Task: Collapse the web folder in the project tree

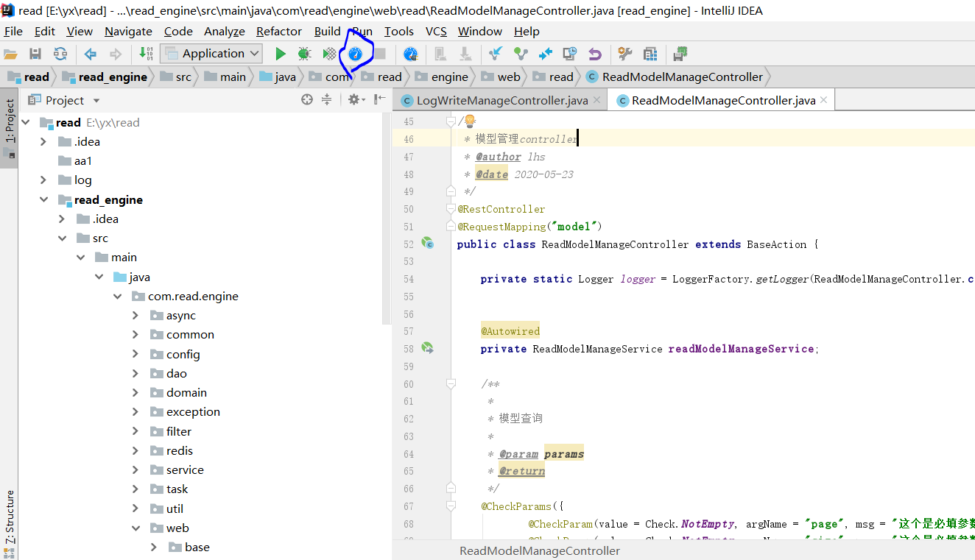Action: point(135,528)
